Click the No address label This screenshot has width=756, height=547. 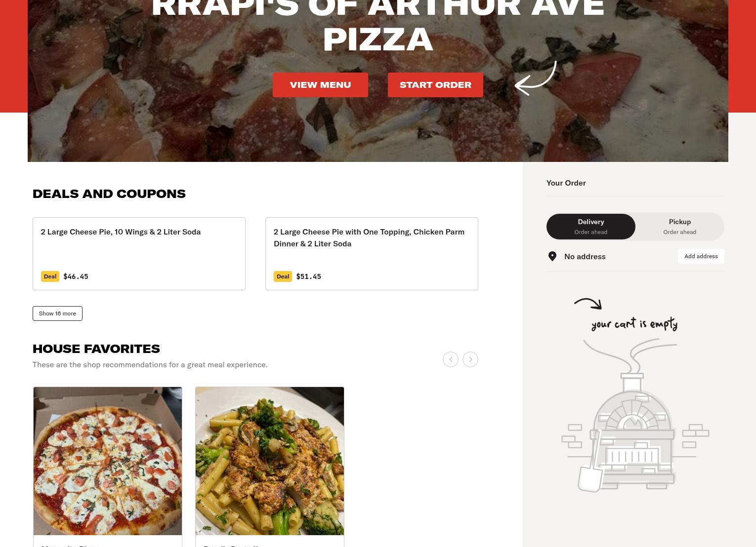point(585,256)
